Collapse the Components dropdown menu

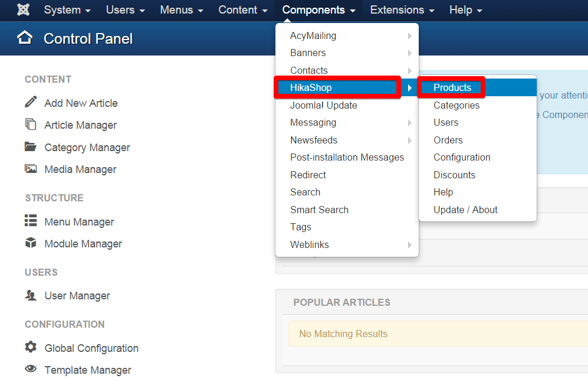[x=318, y=10]
